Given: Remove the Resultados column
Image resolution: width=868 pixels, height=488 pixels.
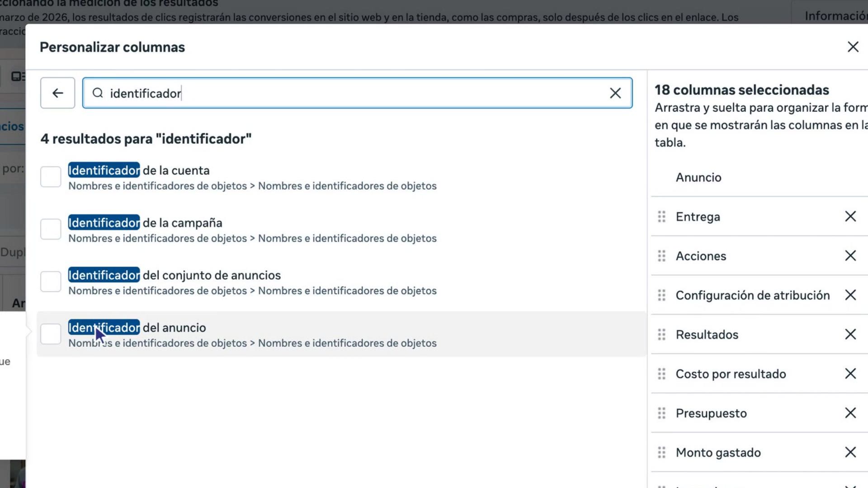Looking at the screenshot, I should (850, 334).
